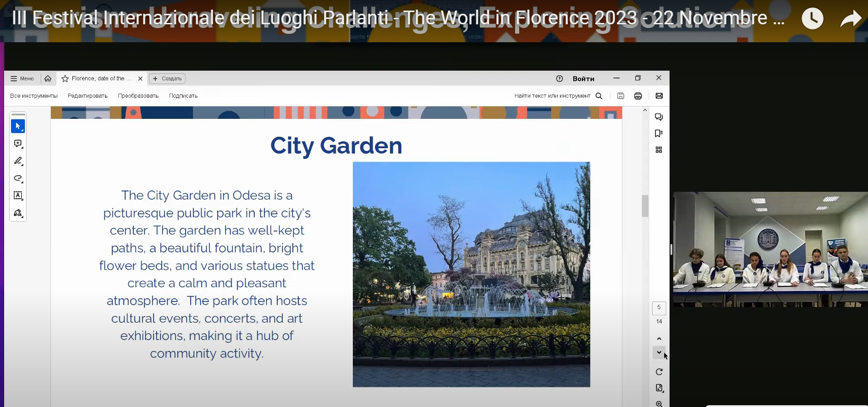The width and height of the screenshot is (868, 407).
Task: Show page thumbnails grid panel
Action: (659, 150)
